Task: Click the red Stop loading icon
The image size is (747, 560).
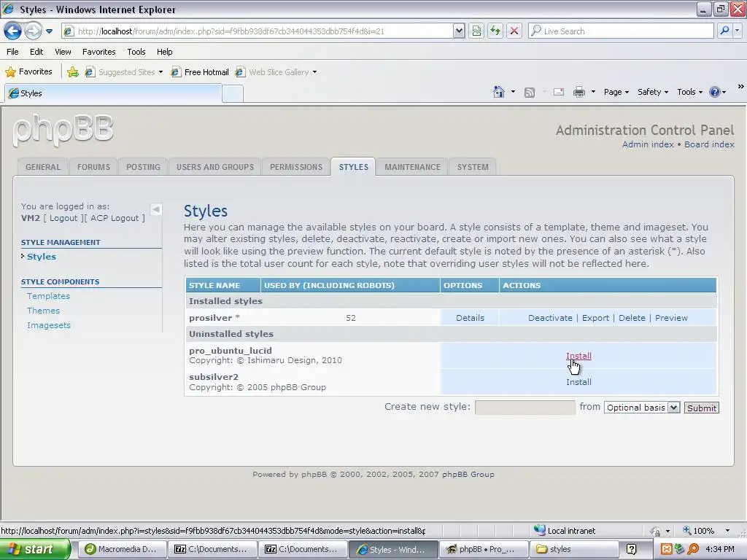Action: (514, 31)
